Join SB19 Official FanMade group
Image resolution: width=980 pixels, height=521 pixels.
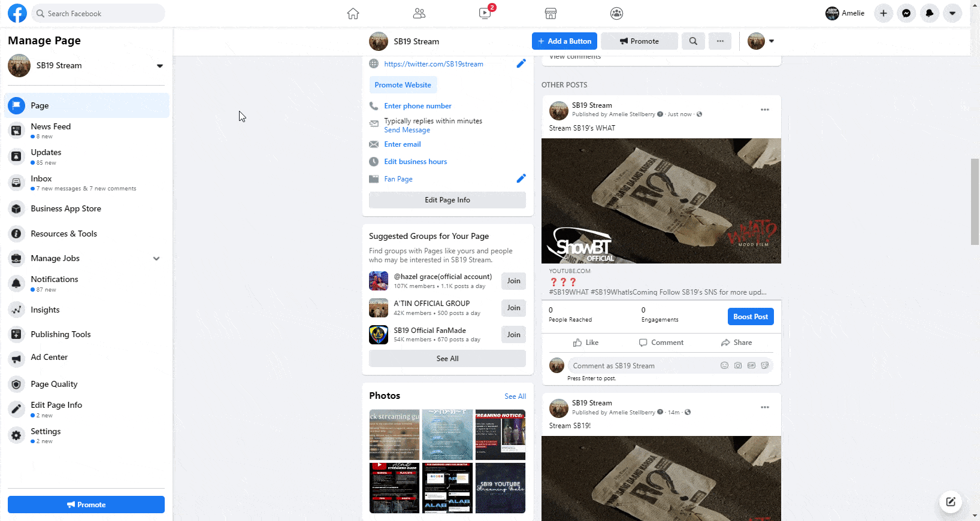click(x=513, y=335)
